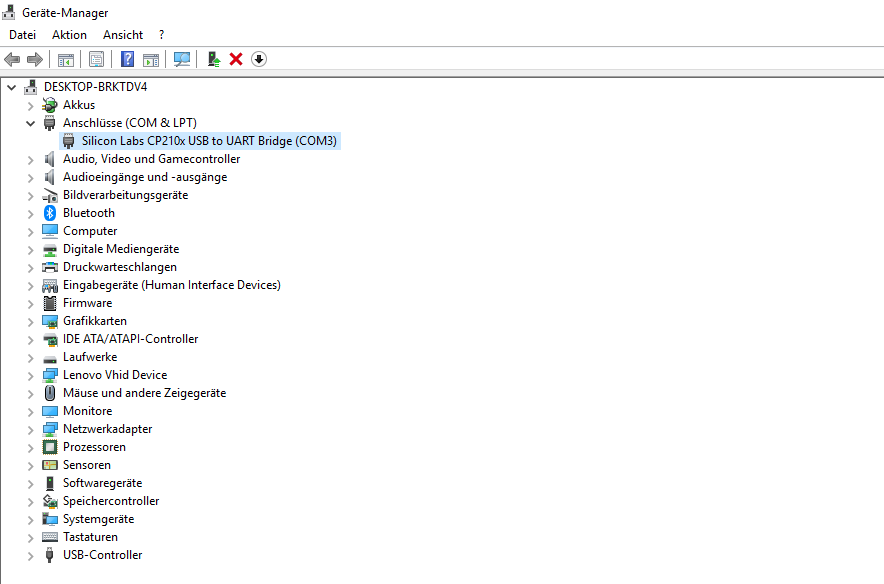The image size is (884, 584).
Task: Expand Audio, Video und Gamecontroller chevron
Action: [30, 160]
